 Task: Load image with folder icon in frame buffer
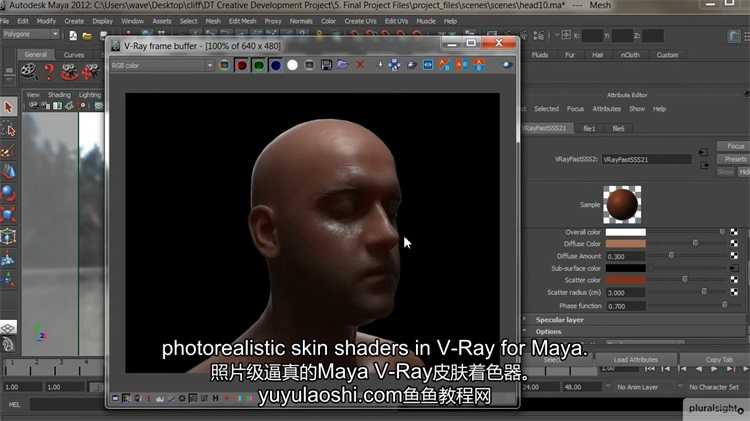pos(342,65)
